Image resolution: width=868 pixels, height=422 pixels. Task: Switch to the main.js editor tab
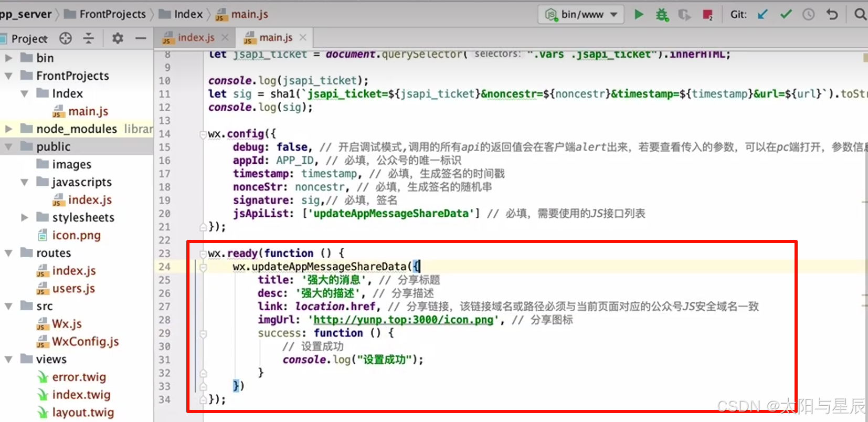point(275,37)
